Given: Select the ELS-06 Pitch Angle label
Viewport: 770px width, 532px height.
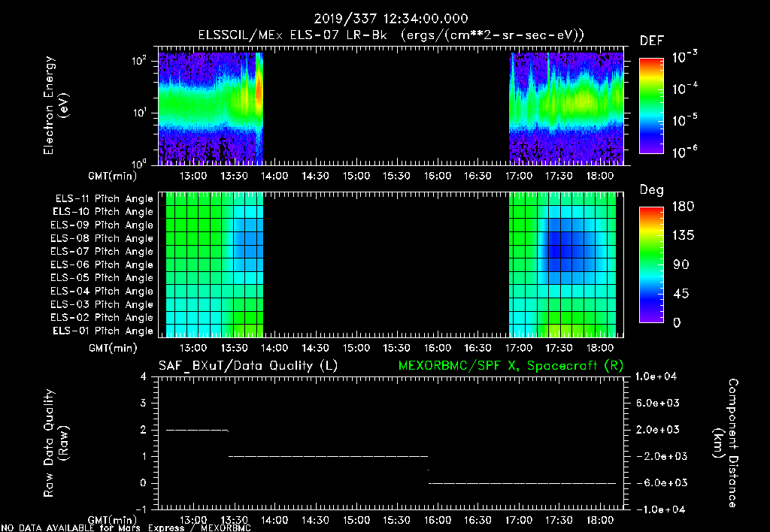Looking at the screenshot, I should click(102, 264).
